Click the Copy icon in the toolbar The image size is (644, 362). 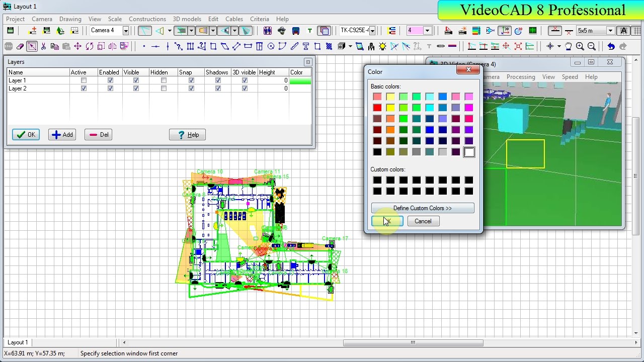point(54,46)
